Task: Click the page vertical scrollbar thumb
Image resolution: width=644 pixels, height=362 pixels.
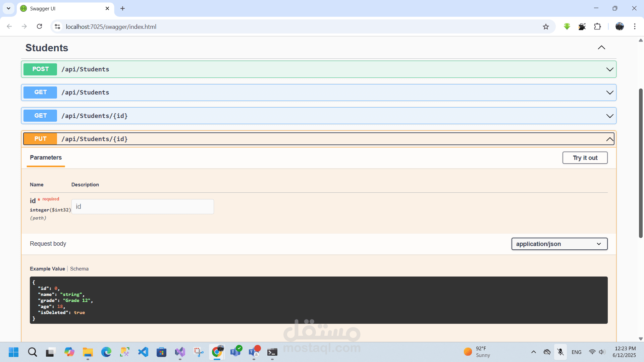Action: pyautogui.click(x=640, y=163)
